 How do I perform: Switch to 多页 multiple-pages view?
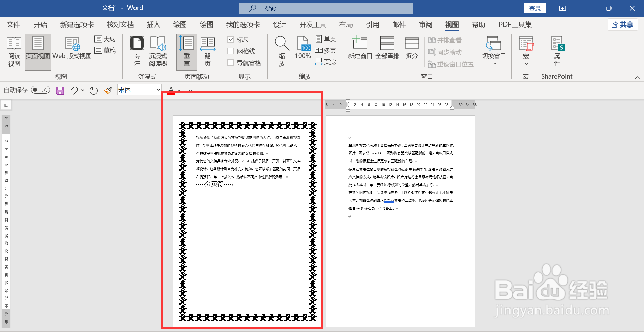click(x=326, y=51)
